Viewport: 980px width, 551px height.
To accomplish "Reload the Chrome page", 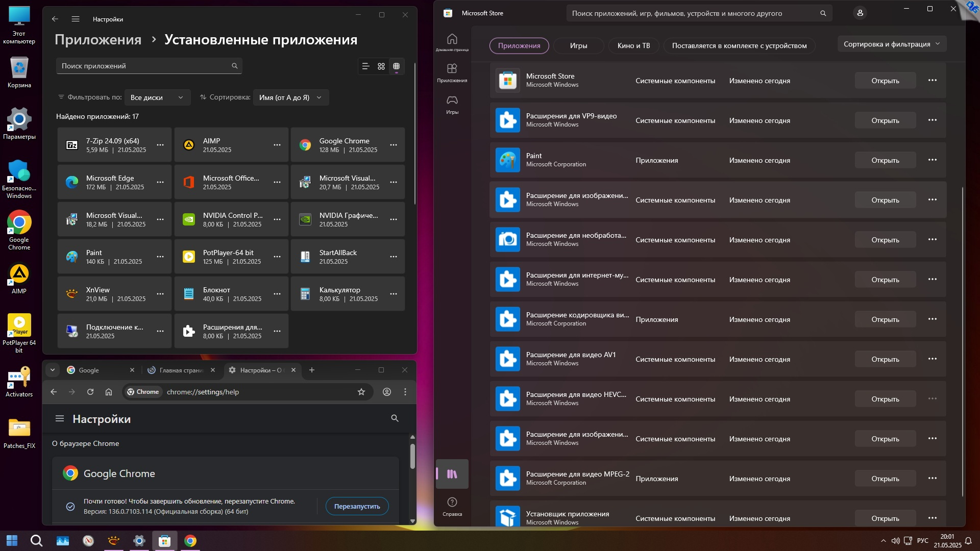I will 90,392.
